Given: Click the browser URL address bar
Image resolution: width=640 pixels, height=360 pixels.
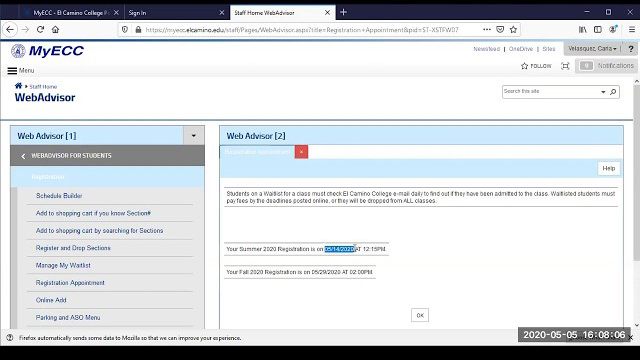Looking at the screenshot, I should pos(302,29).
